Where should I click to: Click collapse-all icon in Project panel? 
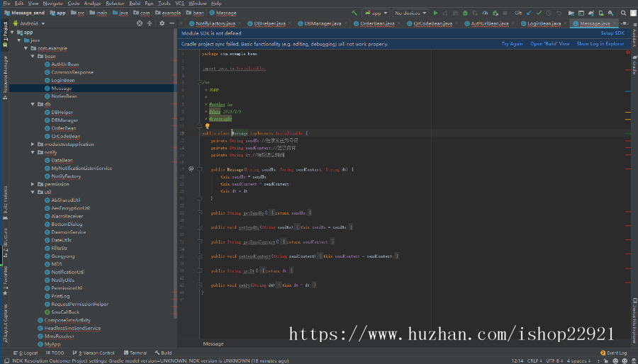pyautogui.click(x=150, y=23)
